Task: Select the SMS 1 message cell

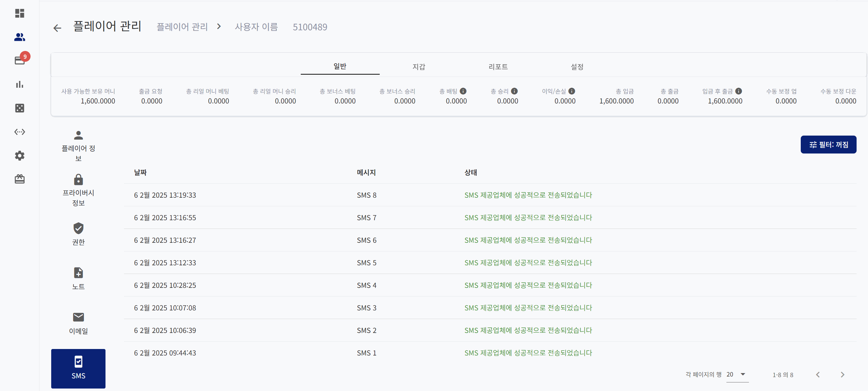Action: click(367, 353)
